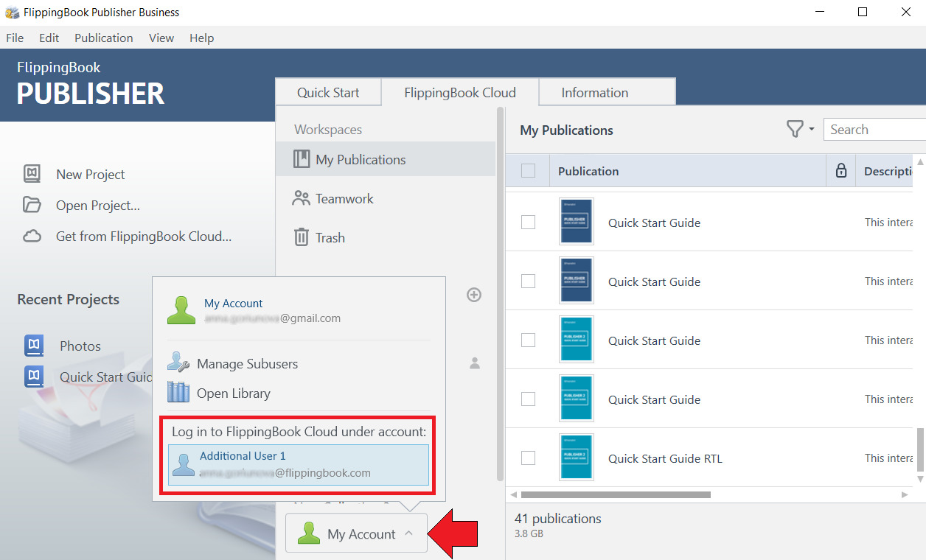Open the Publication menu
The image size is (926, 560).
coord(104,38)
